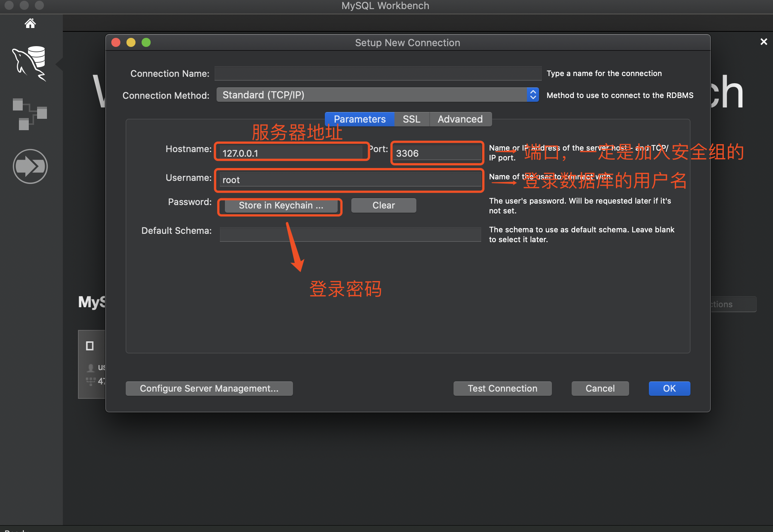The image size is (773, 532).
Task: Click the password hint text
Action: click(x=580, y=206)
